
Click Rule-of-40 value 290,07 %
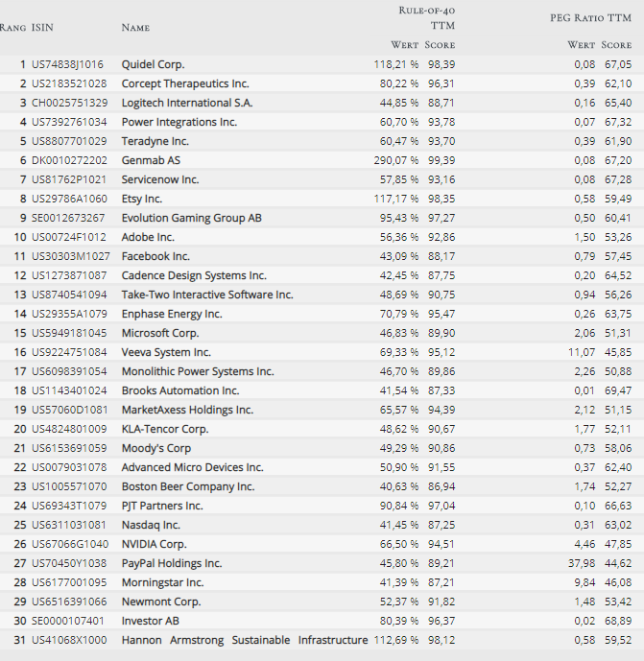[396, 160]
